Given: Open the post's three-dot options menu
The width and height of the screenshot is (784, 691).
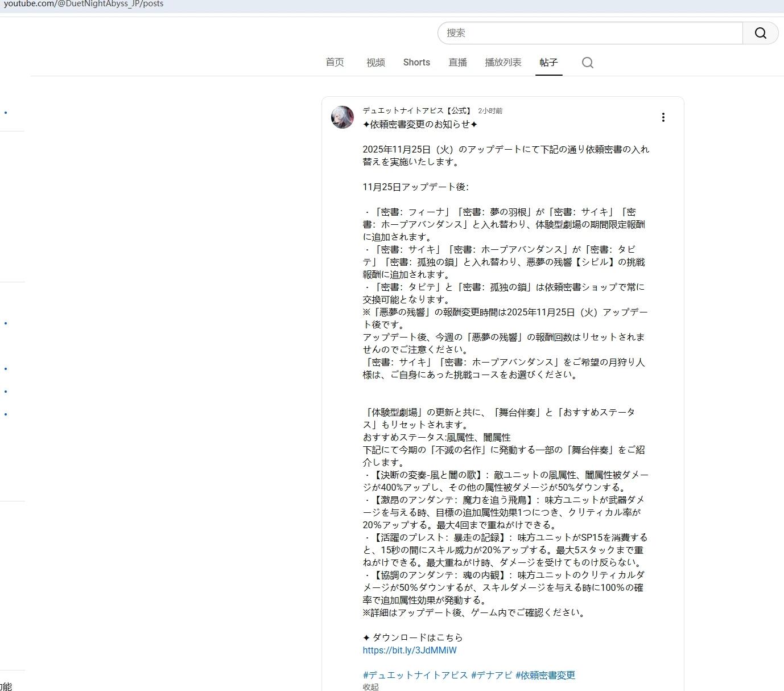Looking at the screenshot, I should (x=663, y=117).
